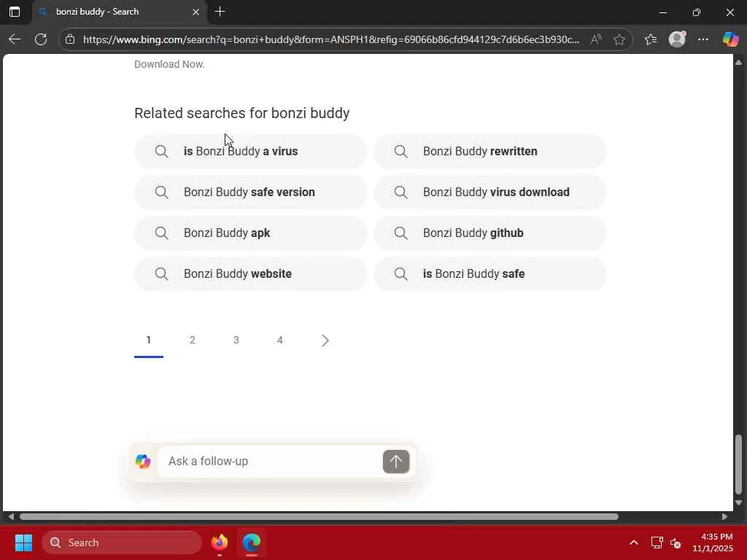Click the address bar URL
Viewport: 747px width, 560px height.
point(331,39)
